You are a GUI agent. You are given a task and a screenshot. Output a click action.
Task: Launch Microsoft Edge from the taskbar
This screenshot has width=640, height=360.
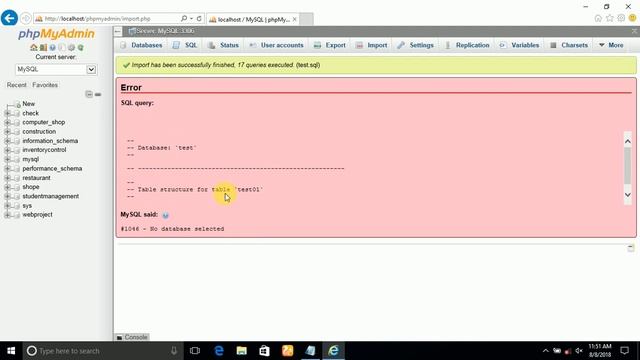tap(219, 351)
